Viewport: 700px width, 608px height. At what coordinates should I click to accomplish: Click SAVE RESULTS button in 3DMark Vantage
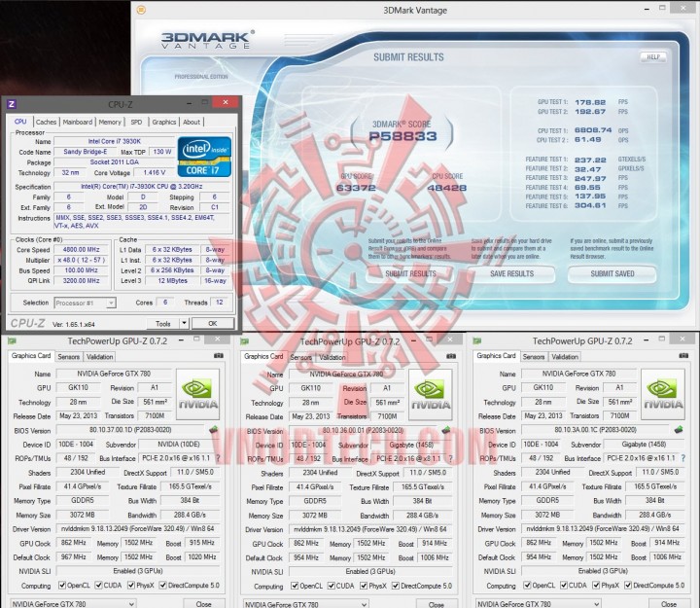[x=511, y=274]
